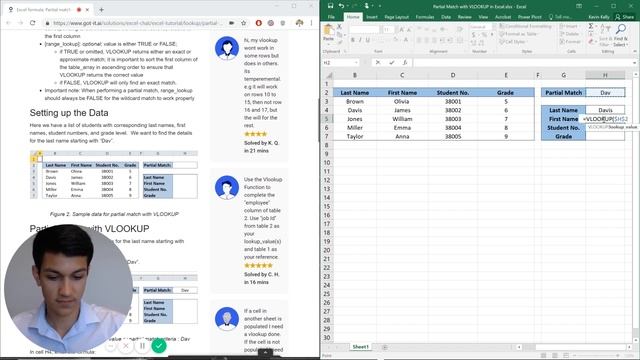Switch to the Review ribbon tab

[x=464, y=17]
